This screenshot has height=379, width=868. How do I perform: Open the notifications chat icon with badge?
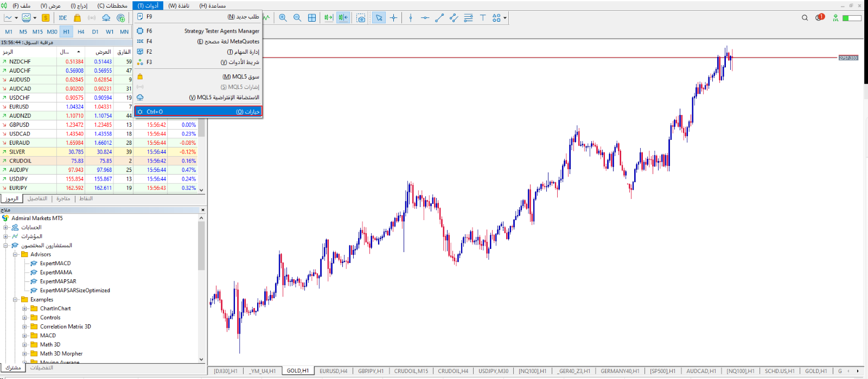tap(820, 17)
